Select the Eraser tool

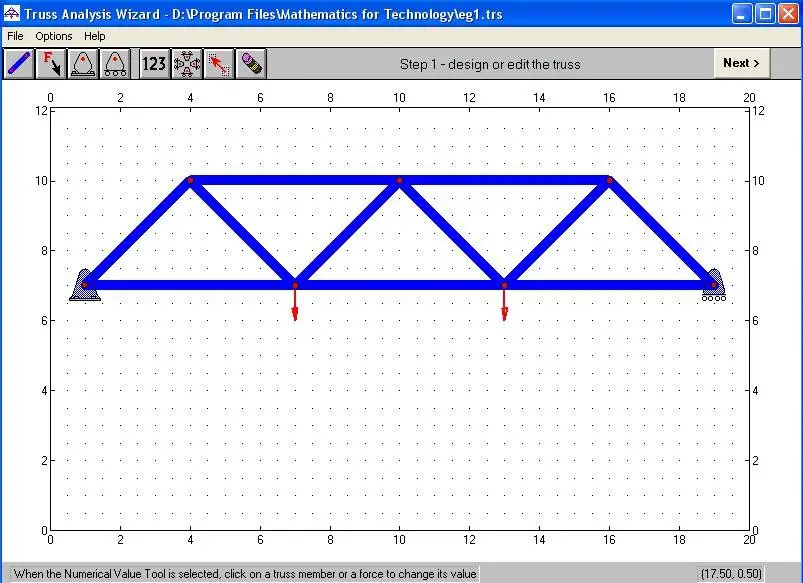251,64
